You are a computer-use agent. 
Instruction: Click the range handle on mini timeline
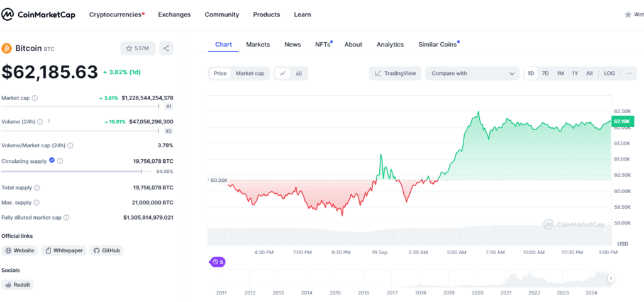click(611, 278)
